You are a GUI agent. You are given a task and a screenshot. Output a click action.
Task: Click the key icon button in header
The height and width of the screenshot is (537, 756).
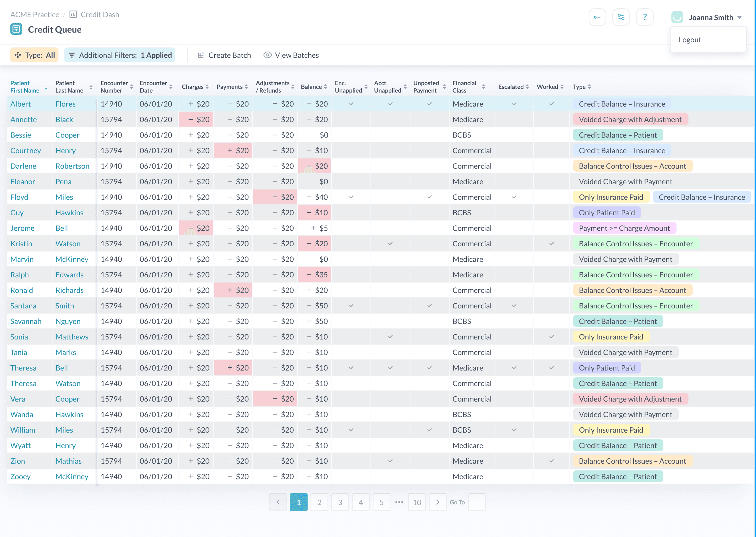coord(597,17)
